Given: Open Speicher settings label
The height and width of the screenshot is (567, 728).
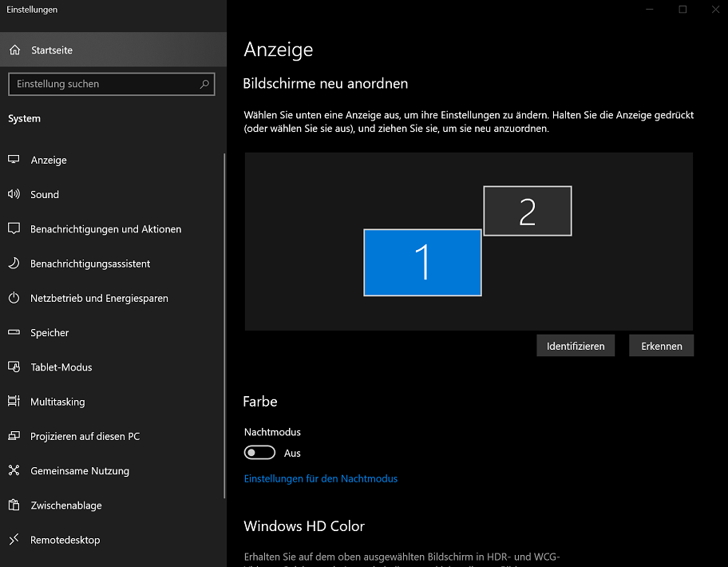Looking at the screenshot, I should coord(49,333).
